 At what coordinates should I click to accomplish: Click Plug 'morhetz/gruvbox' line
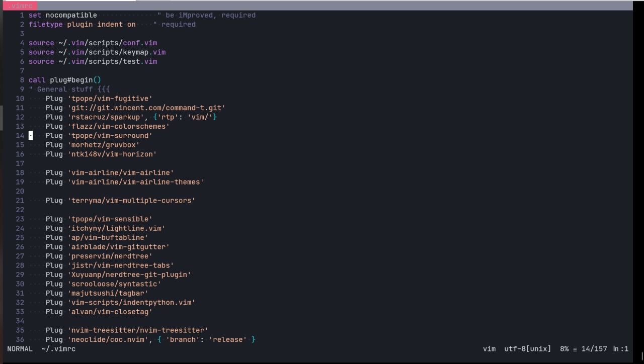click(x=93, y=145)
